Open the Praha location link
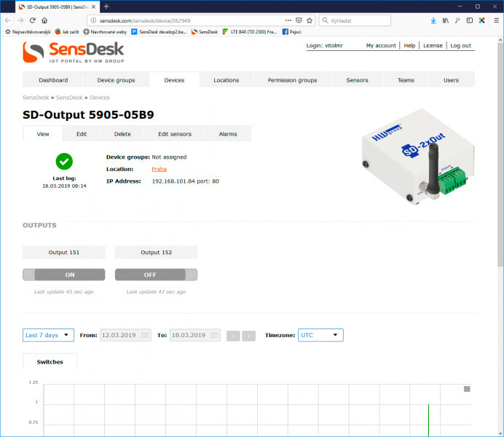 coord(159,169)
